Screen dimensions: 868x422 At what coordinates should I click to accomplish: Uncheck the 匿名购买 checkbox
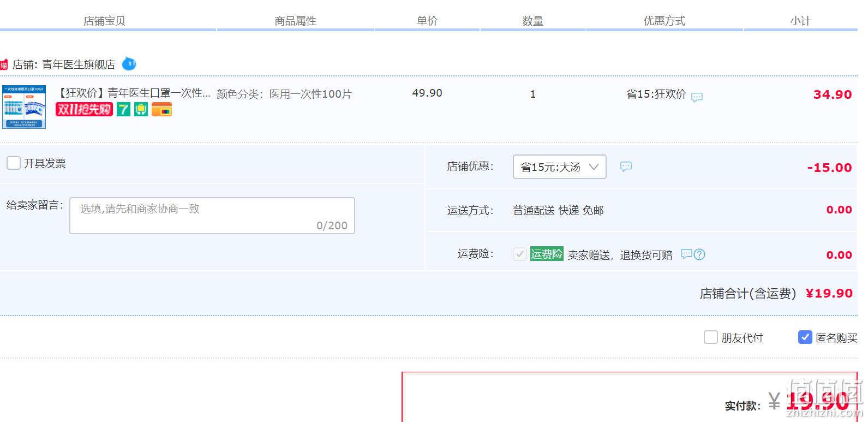(x=805, y=337)
